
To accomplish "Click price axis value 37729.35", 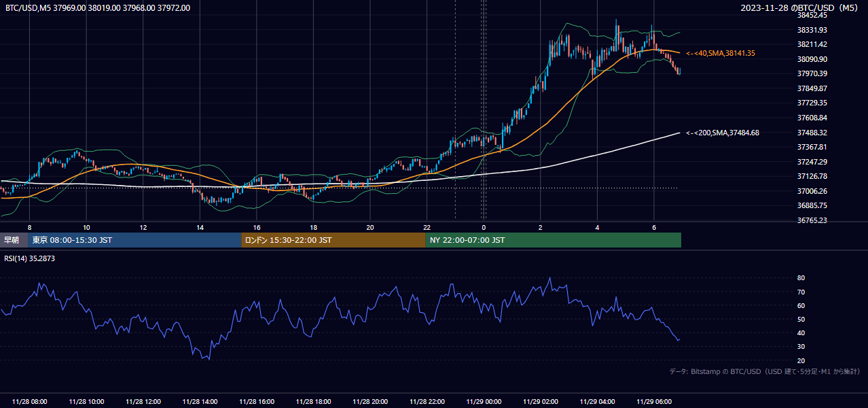I will coord(812,103).
